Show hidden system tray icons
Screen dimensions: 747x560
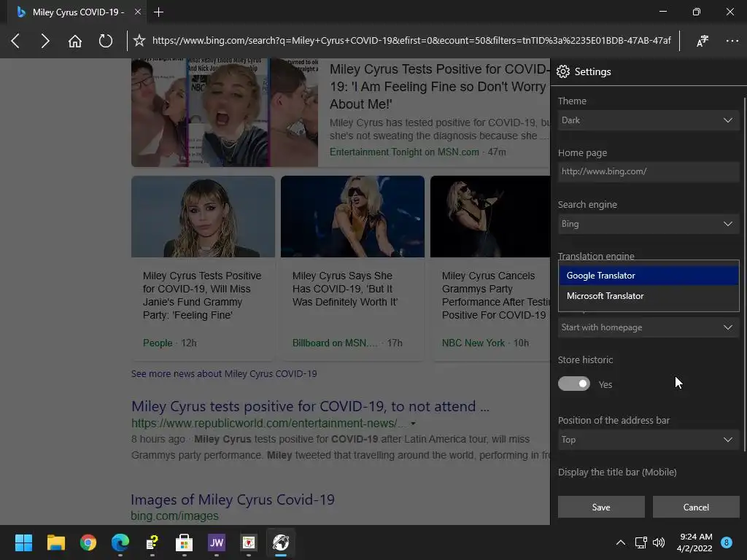click(x=621, y=542)
